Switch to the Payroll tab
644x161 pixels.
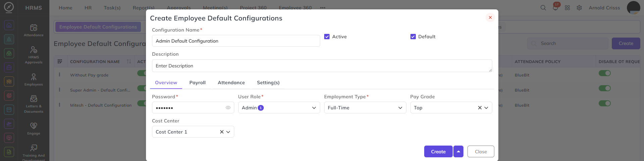click(197, 83)
